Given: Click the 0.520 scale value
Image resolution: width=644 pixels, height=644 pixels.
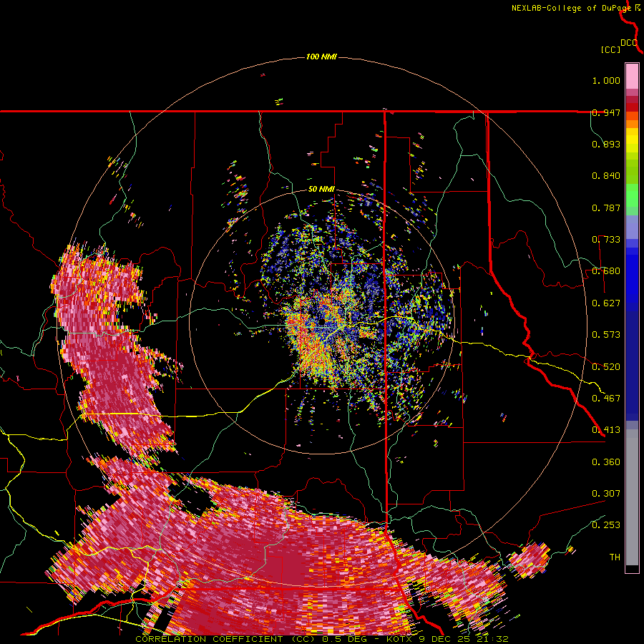Looking at the screenshot, I should [x=606, y=367].
